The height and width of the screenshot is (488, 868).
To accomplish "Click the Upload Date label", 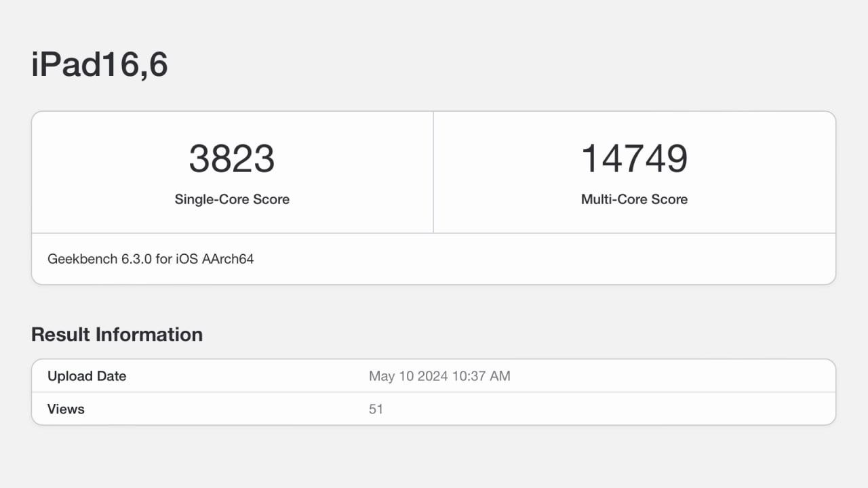I will tap(87, 376).
